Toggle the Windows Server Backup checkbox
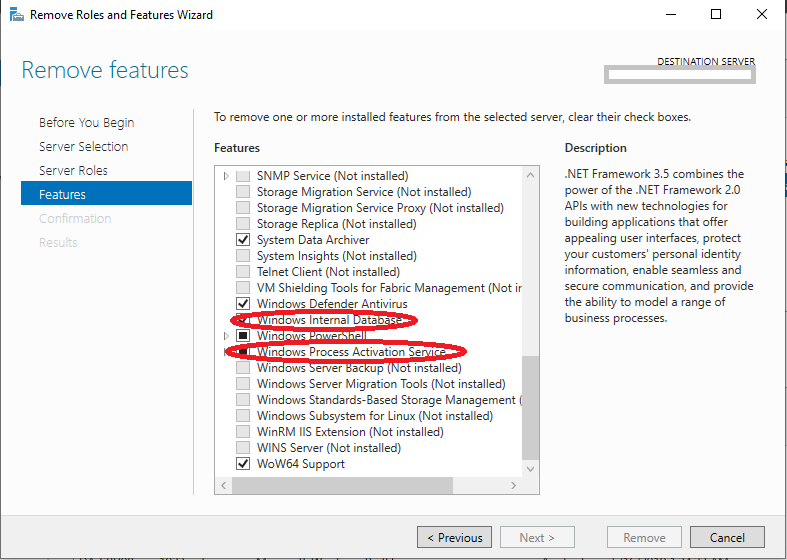 click(243, 368)
